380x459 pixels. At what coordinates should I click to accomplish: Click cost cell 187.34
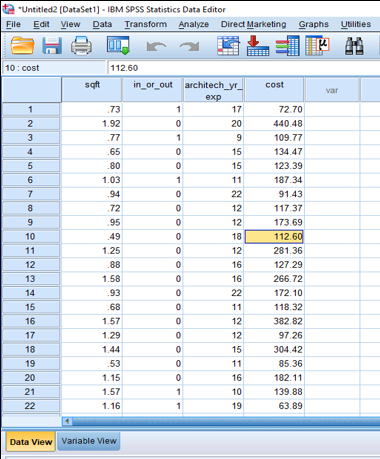[x=274, y=180]
